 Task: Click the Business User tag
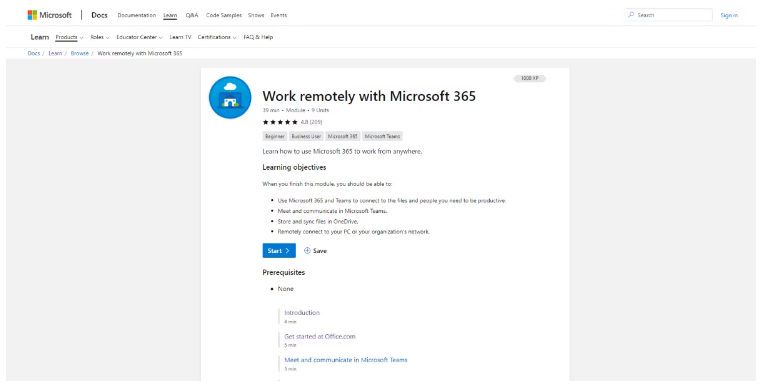coord(306,136)
